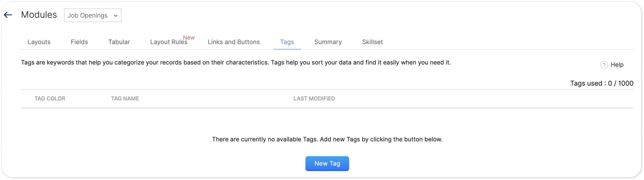Select the Layout Rules tab
This screenshot has width=644, height=180.
tap(168, 42)
